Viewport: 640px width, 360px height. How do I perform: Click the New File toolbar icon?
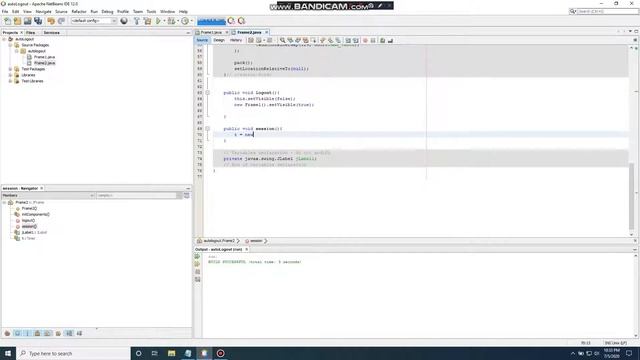(8, 21)
